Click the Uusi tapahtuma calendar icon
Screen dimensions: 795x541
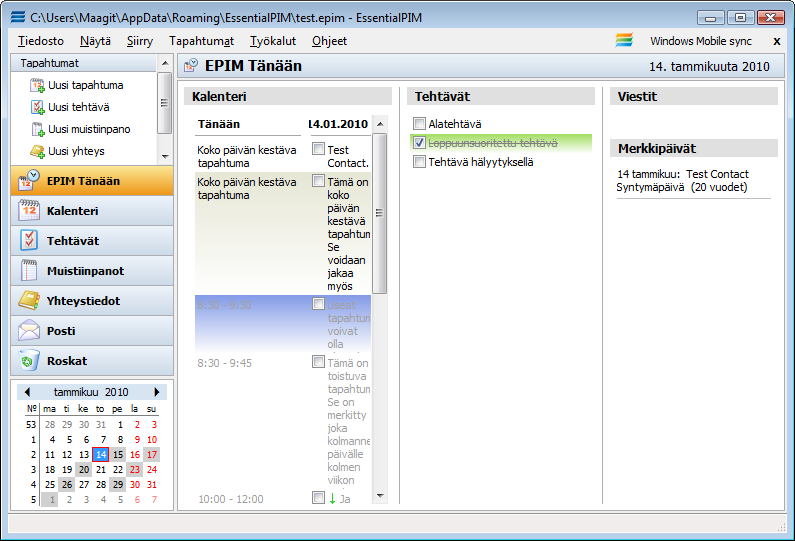[37, 85]
